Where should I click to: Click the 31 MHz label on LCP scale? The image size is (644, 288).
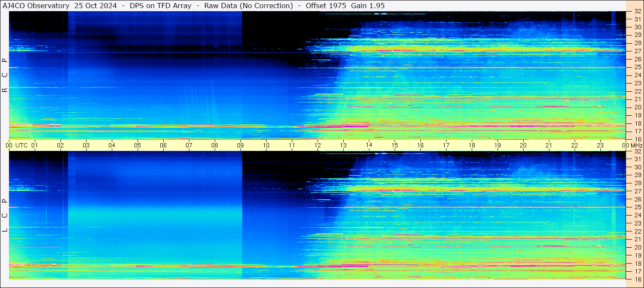638,159
